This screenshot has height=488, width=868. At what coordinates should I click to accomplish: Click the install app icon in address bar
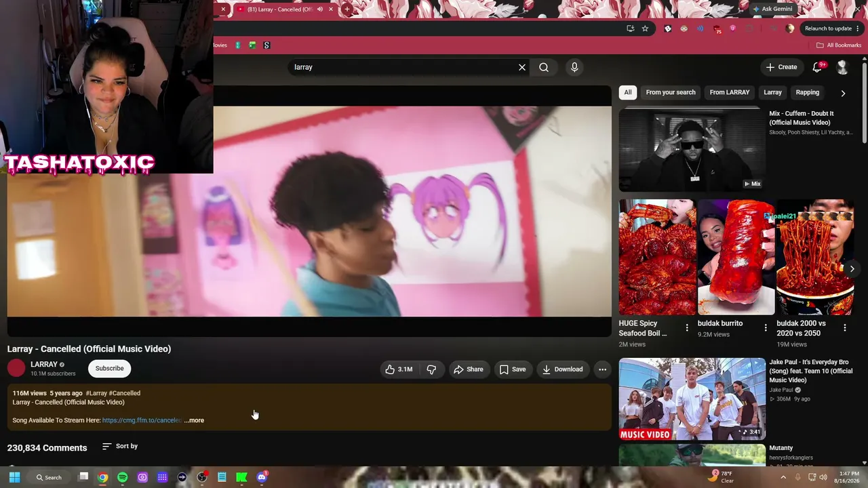pos(631,28)
